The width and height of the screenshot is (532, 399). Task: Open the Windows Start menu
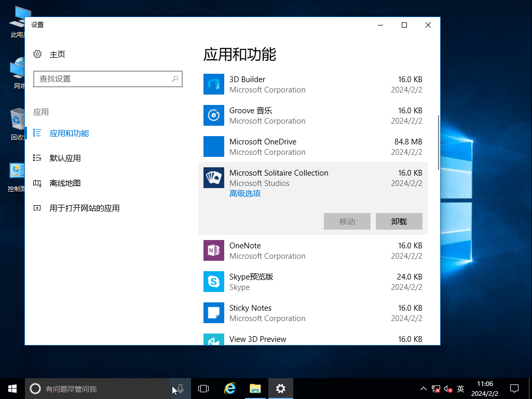click(x=12, y=389)
